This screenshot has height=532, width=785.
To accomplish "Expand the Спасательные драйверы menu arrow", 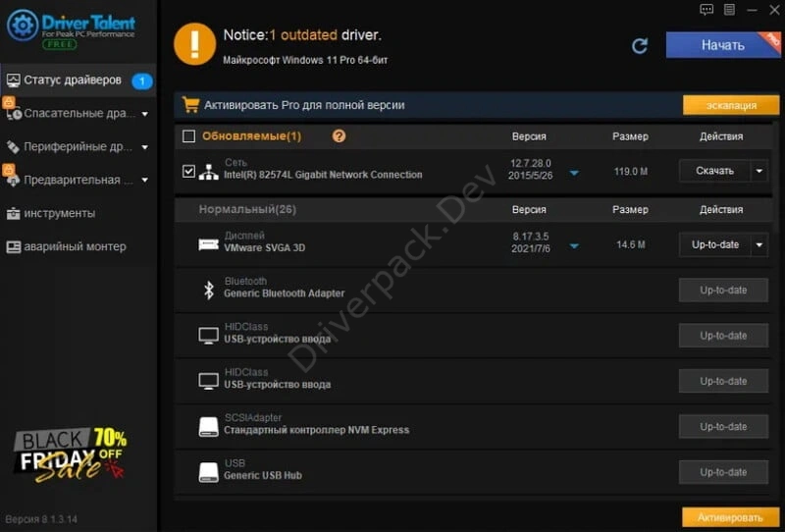I will click(144, 114).
